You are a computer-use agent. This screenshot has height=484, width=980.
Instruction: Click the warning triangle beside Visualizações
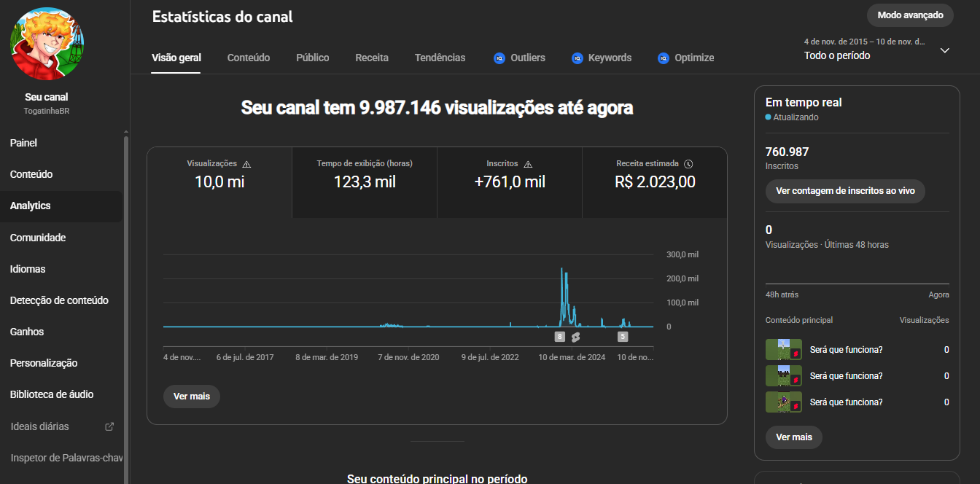tap(246, 164)
